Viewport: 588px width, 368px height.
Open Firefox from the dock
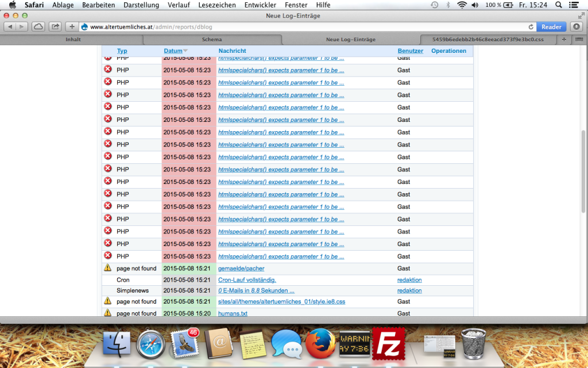[320, 344]
